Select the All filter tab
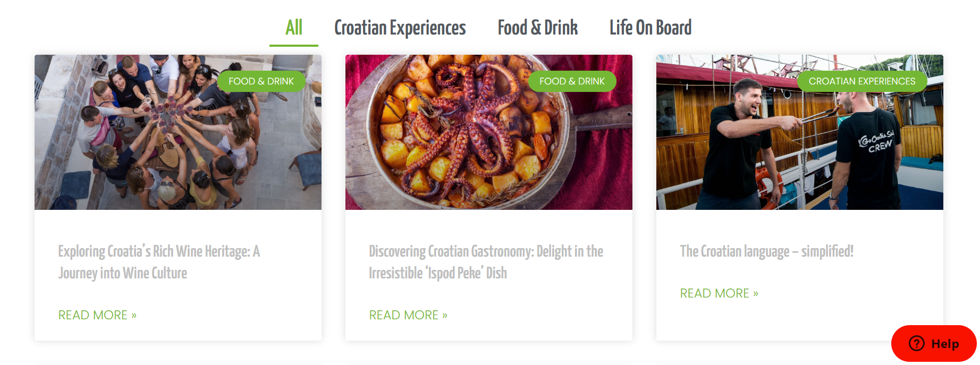The image size is (980, 365). (294, 28)
